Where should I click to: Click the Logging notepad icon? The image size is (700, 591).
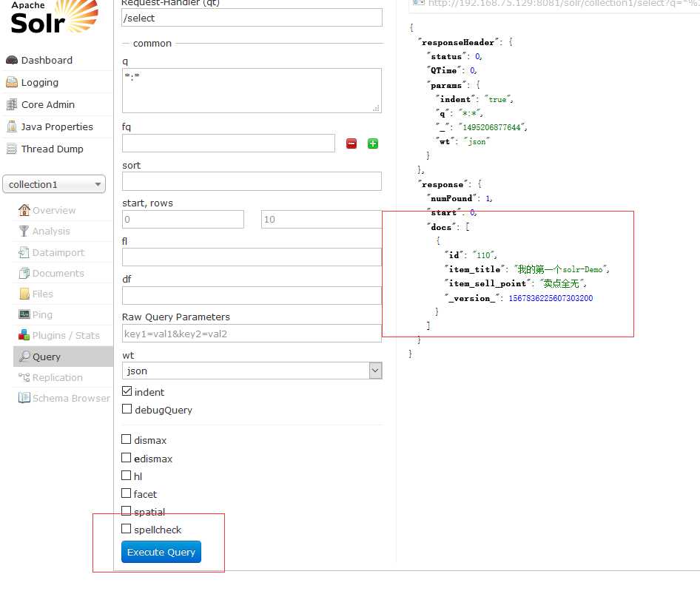(x=12, y=82)
